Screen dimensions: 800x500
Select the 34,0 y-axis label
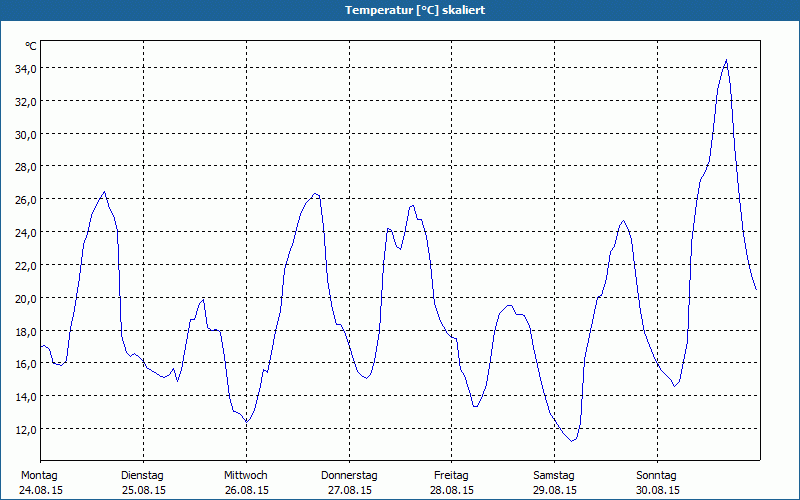26,69
